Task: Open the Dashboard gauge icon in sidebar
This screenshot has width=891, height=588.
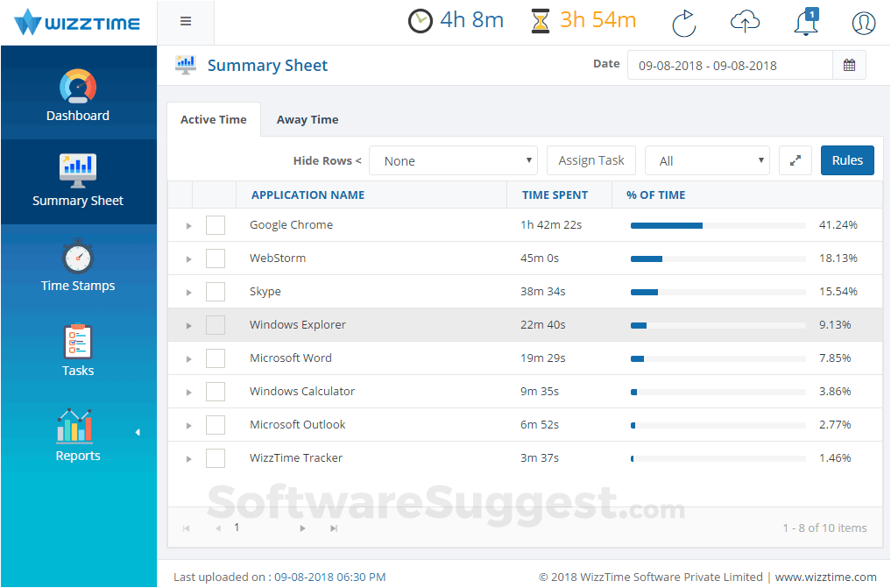Action: [78, 87]
